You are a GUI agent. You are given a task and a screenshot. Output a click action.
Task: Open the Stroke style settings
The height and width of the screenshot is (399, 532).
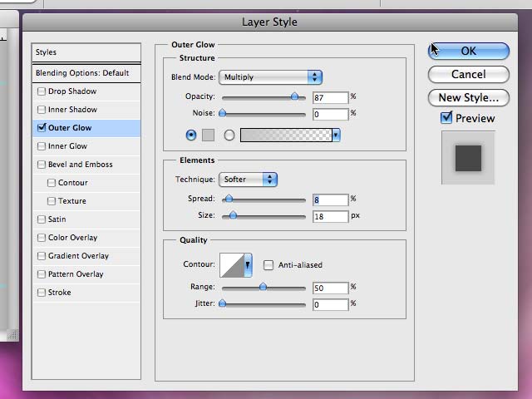click(x=60, y=293)
